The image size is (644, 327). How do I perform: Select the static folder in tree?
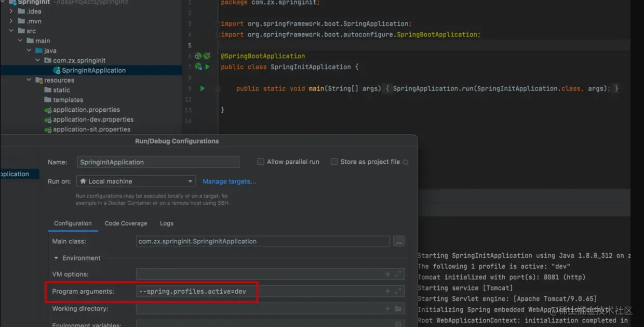[x=61, y=90]
